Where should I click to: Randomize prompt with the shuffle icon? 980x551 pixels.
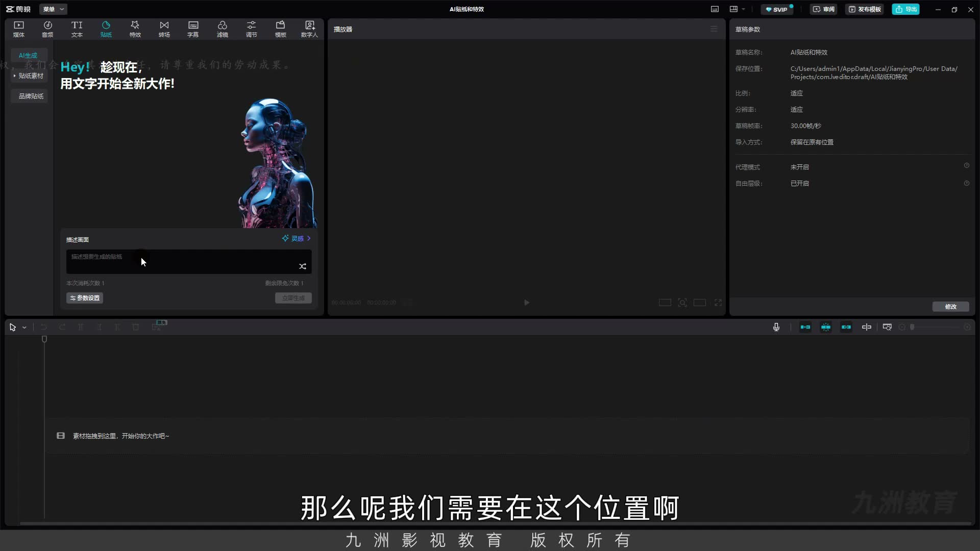click(303, 266)
